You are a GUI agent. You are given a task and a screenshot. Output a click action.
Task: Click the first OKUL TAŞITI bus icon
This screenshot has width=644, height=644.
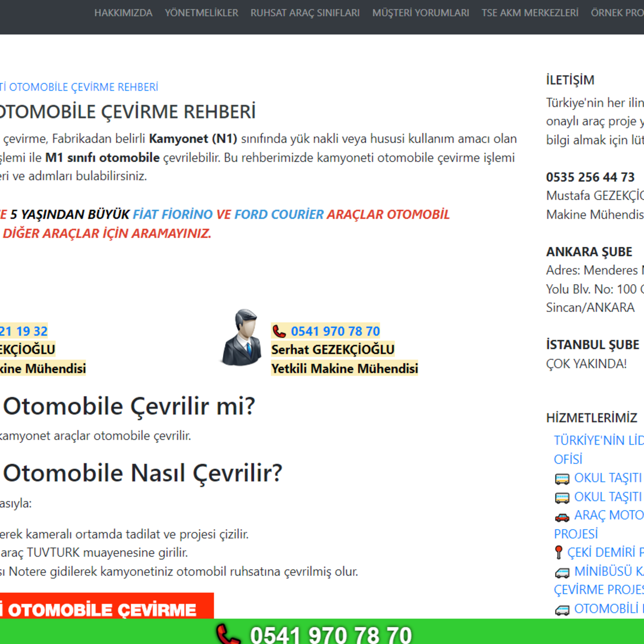[x=562, y=479]
